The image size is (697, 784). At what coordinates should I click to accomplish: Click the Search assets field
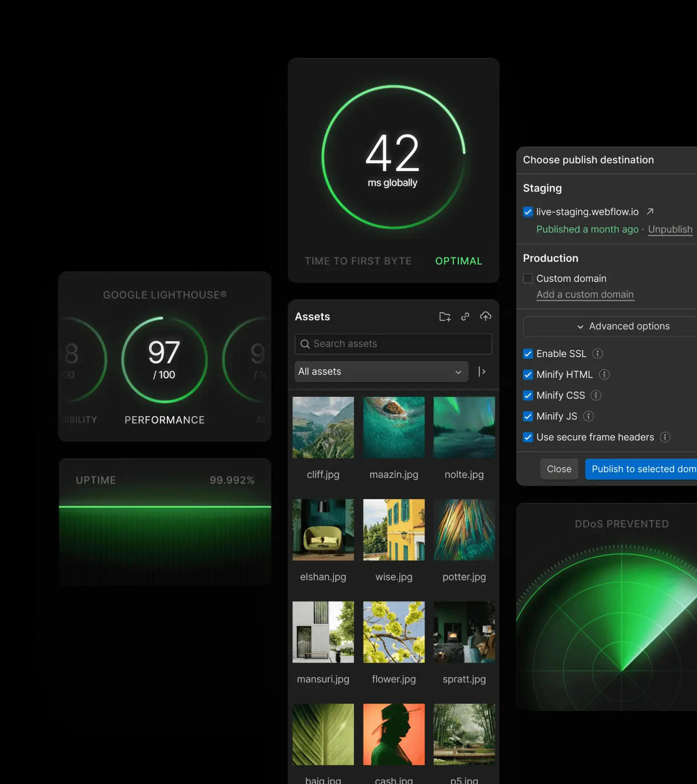(393, 344)
